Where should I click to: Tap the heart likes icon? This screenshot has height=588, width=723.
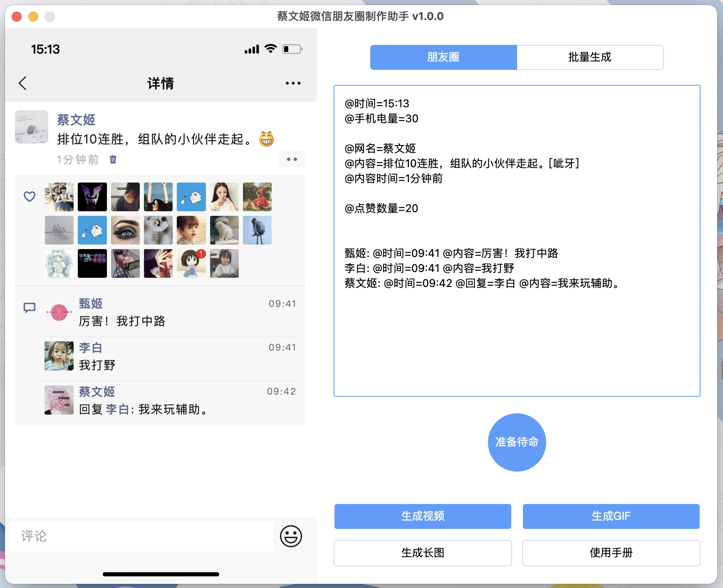[x=30, y=196]
